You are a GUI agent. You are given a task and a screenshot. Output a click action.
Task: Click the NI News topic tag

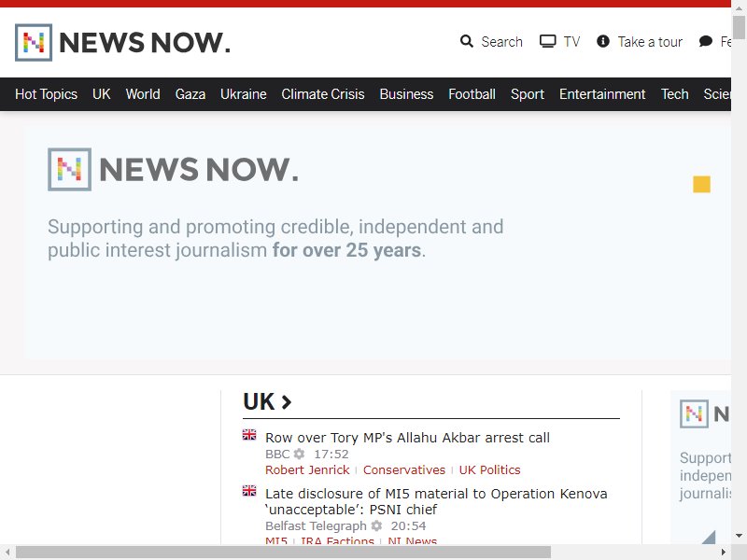pos(413,540)
